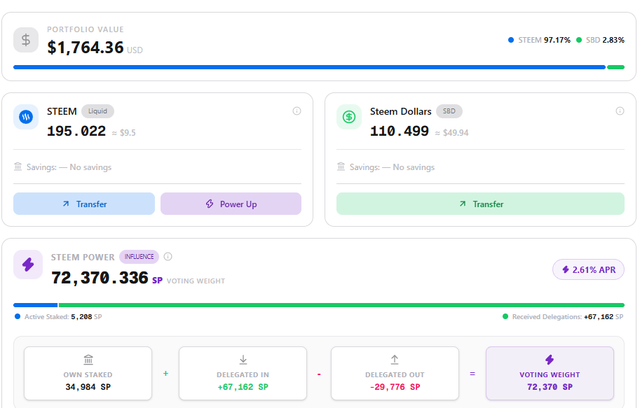Click the 72,370.336 SP amount
The image size is (640, 408).
pyautogui.click(x=100, y=278)
